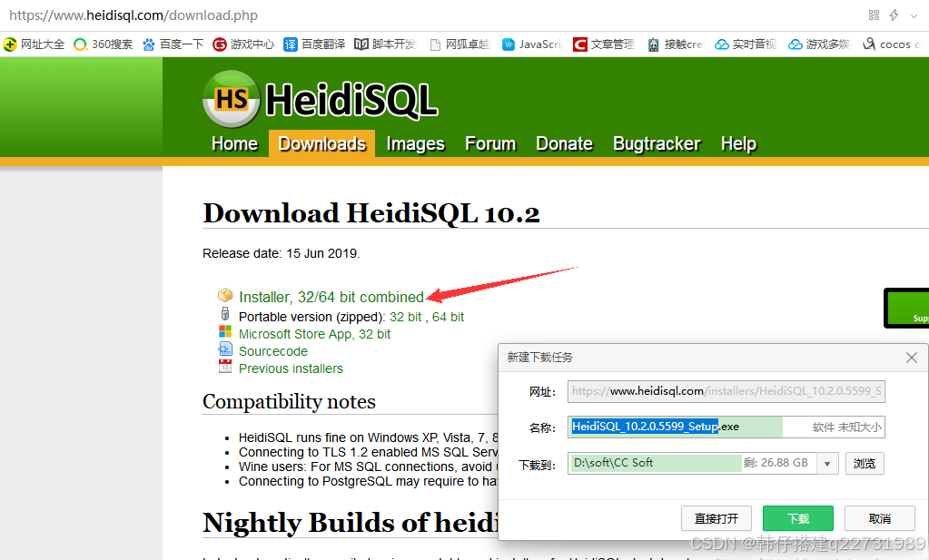
Task: Open the 游戏多媒 bookmark
Action: click(x=819, y=44)
